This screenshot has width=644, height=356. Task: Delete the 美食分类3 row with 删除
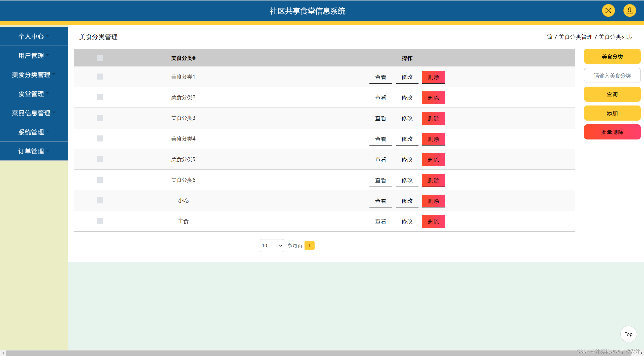tap(433, 118)
